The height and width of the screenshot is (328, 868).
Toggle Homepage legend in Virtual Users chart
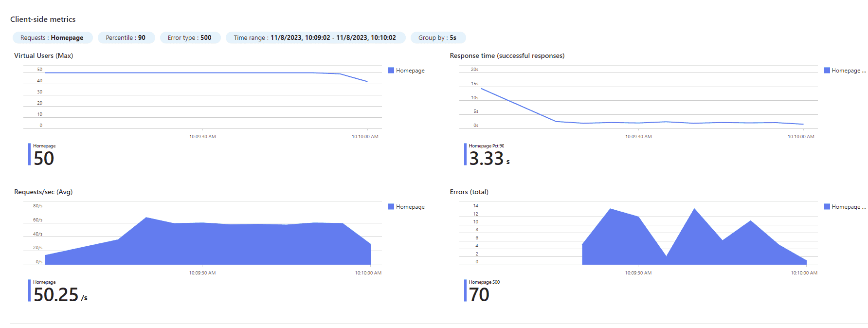coord(406,71)
